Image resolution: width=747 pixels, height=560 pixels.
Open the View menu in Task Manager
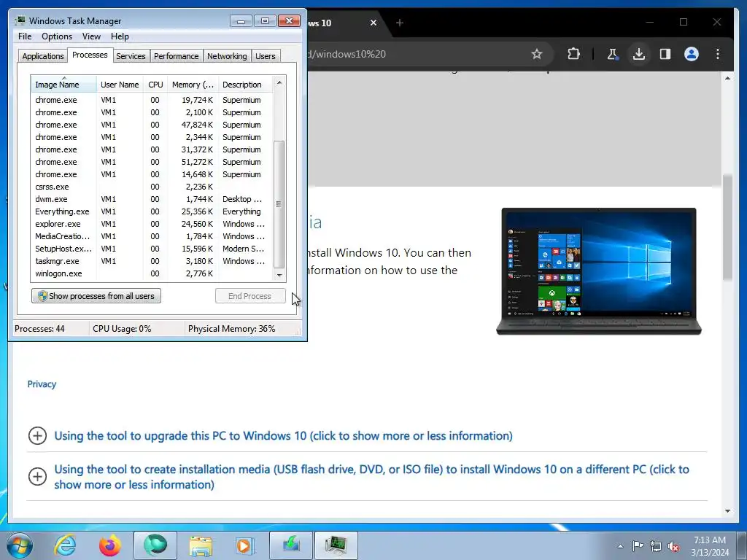click(91, 36)
